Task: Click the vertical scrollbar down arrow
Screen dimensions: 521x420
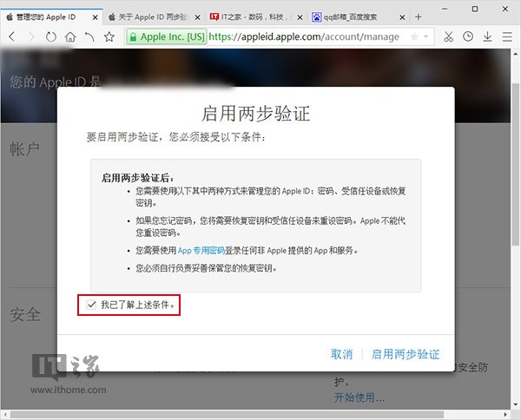Action: (515, 404)
